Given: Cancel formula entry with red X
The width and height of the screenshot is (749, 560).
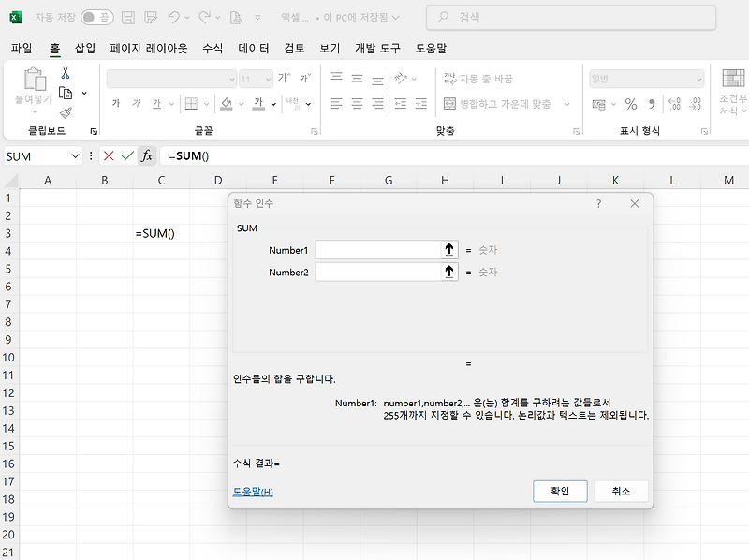Looking at the screenshot, I should 109,155.
